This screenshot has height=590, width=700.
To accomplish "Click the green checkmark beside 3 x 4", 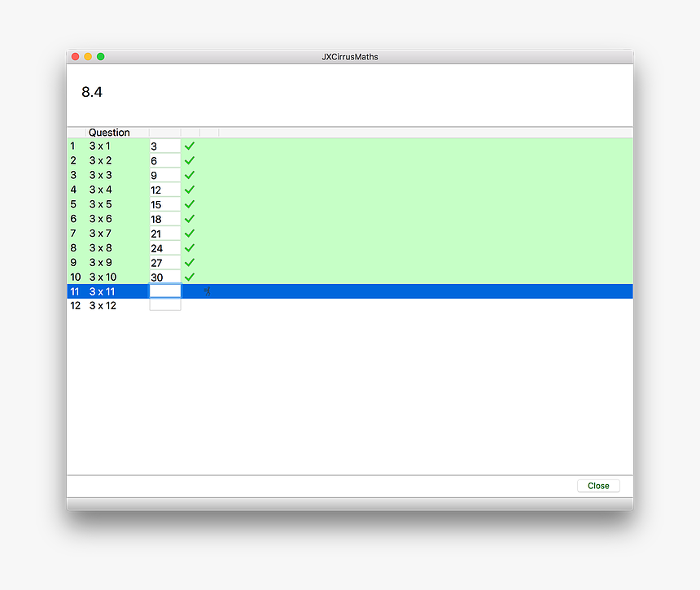I will pos(189,190).
